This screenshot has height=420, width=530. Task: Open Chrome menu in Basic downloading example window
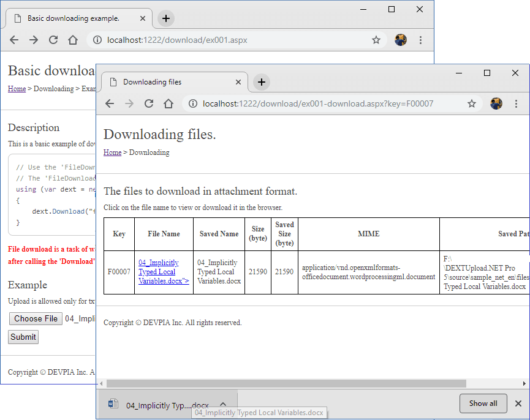click(x=420, y=40)
